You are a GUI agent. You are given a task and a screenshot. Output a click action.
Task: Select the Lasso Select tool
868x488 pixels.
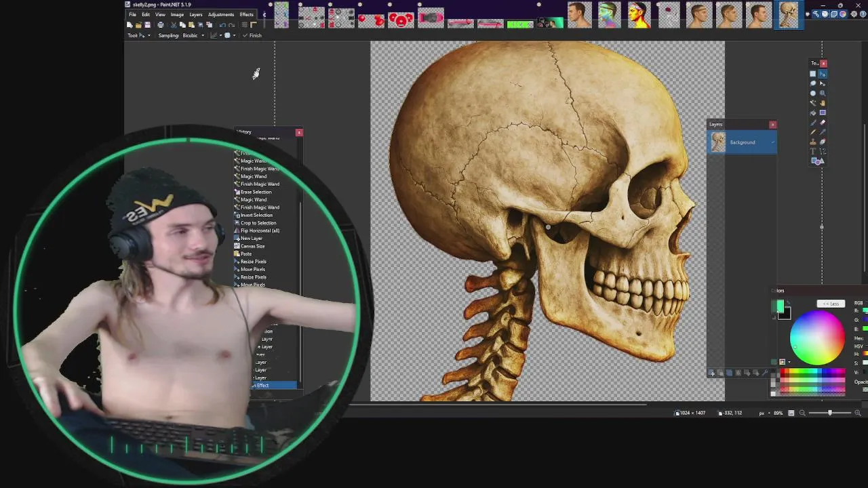[x=812, y=83]
